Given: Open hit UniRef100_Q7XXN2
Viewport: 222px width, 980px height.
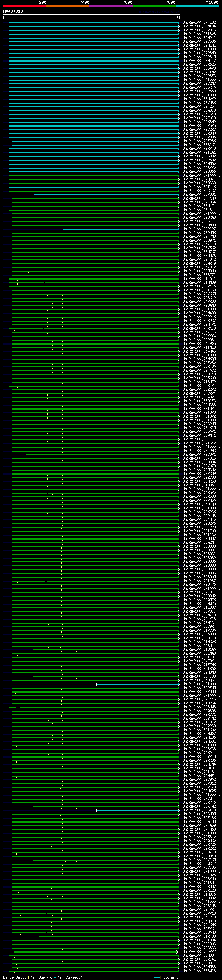Looking at the screenshot, I should [x=199, y=72].
